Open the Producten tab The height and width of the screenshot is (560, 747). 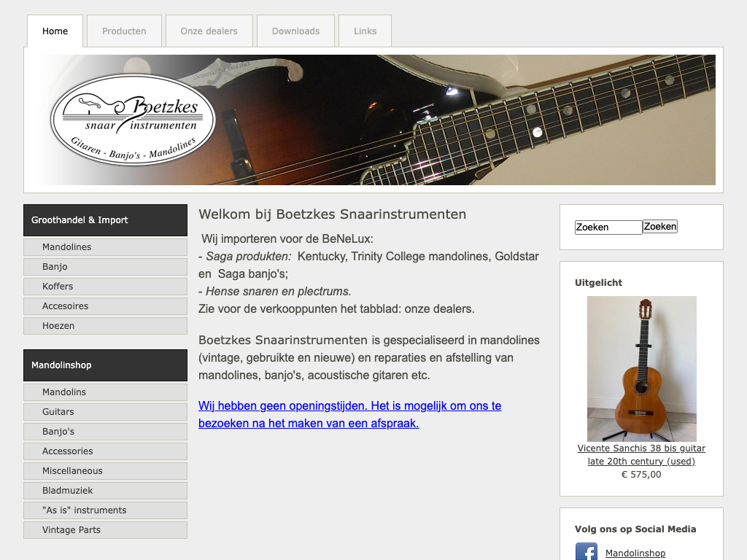(x=124, y=31)
